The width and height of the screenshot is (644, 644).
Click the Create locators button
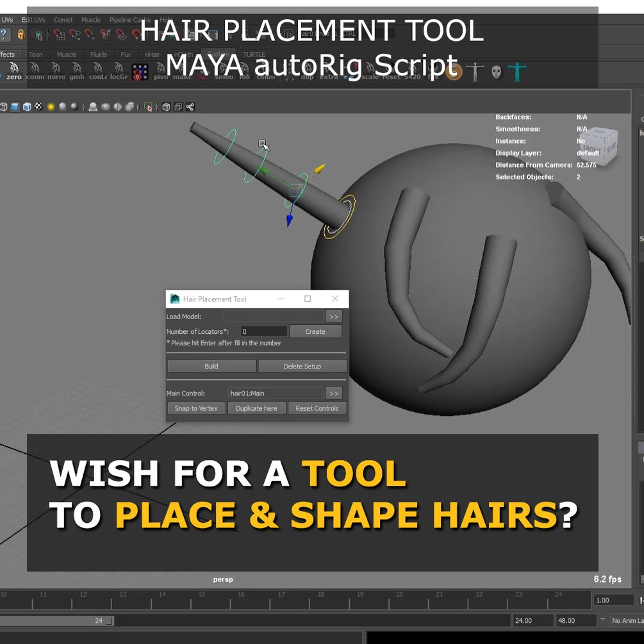pyautogui.click(x=315, y=331)
